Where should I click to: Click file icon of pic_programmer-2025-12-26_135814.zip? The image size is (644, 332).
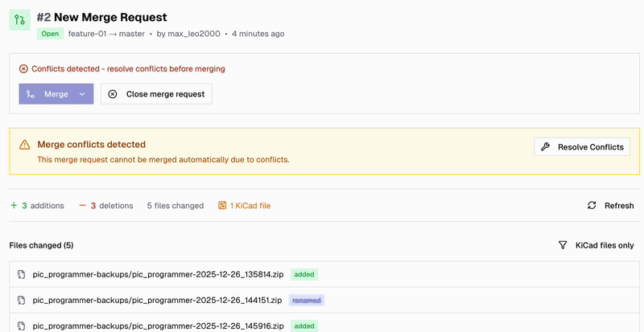pos(22,275)
